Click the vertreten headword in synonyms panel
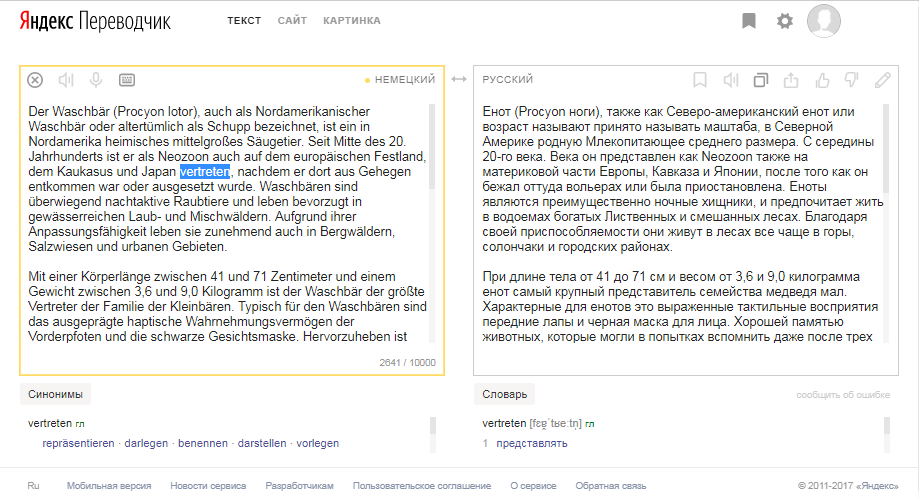This screenshot has height=498, width=919. (50, 423)
